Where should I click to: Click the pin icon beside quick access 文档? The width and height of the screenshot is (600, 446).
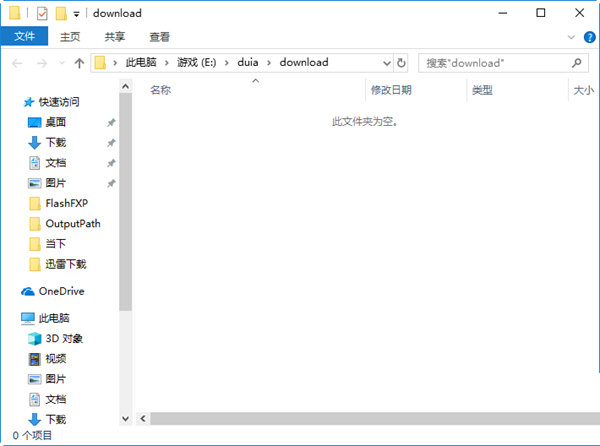[x=111, y=163]
